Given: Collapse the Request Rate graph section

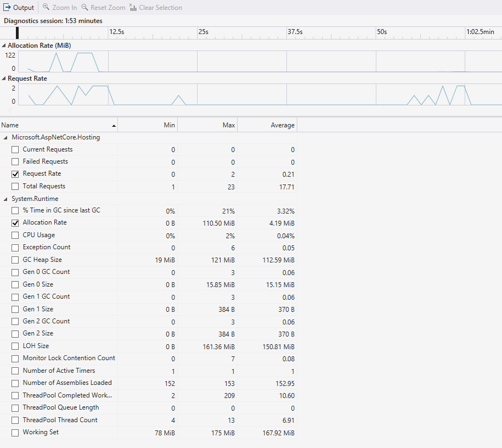Looking at the screenshot, I should tap(4, 79).
